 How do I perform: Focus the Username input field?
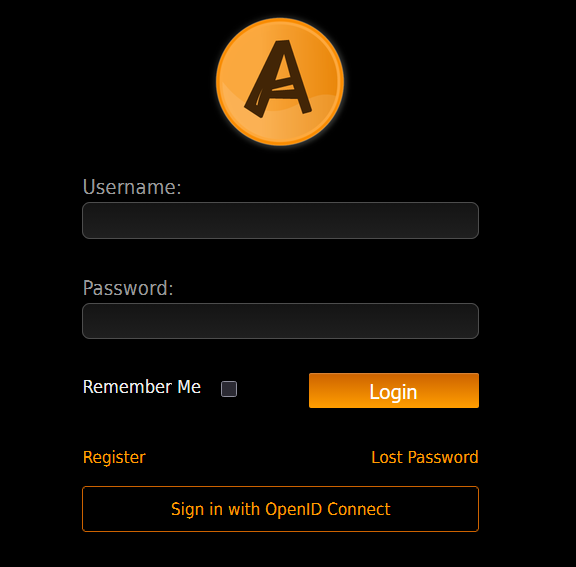click(280, 220)
